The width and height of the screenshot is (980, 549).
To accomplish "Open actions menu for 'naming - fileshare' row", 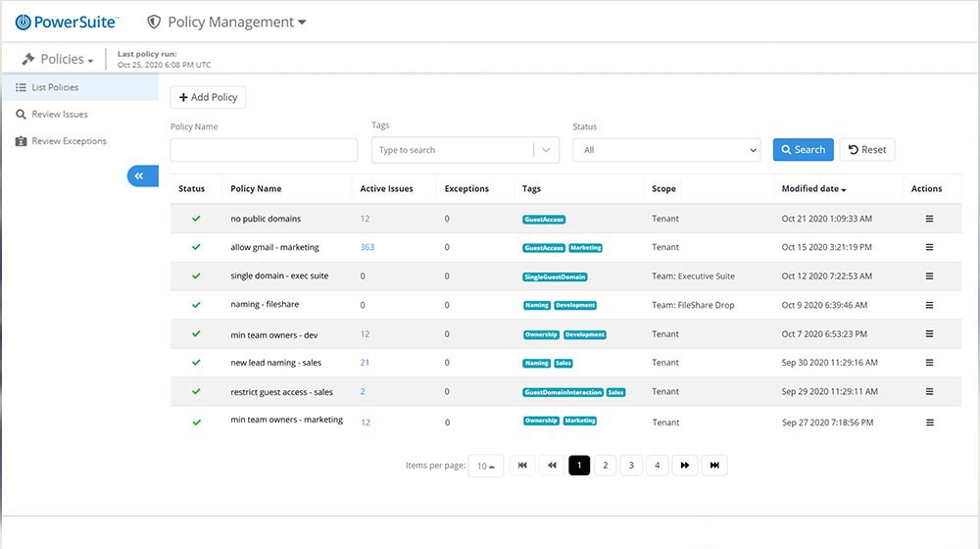I will tap(929, 305).
